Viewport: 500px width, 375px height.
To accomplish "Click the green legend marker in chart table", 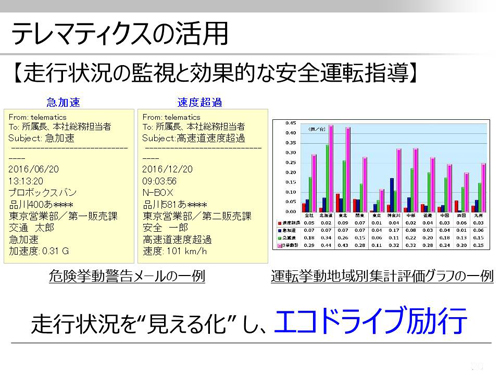I will click(x=280, y=238).
